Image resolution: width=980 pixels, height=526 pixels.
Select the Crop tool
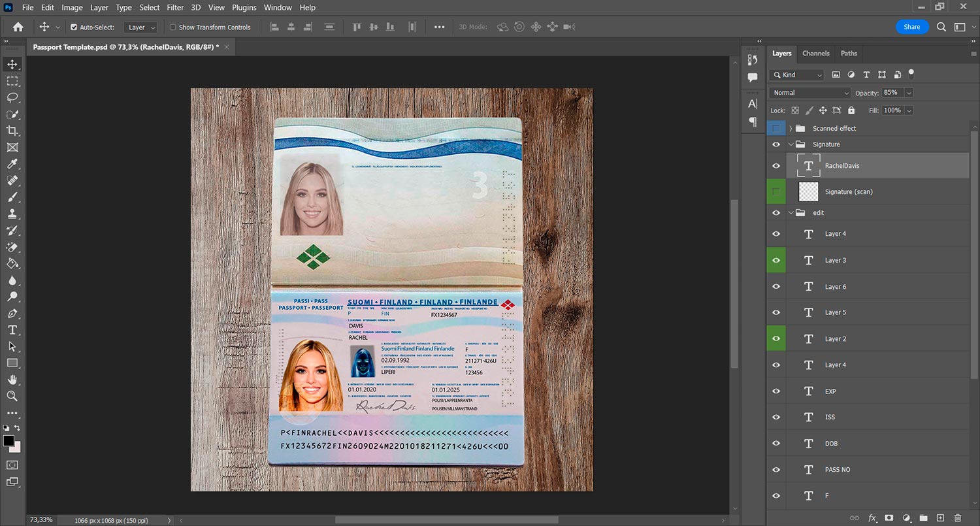(x=12, y=131)
